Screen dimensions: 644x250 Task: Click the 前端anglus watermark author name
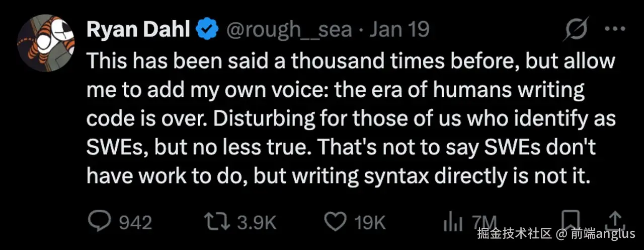pyautogui.click(x=603, y=234)
